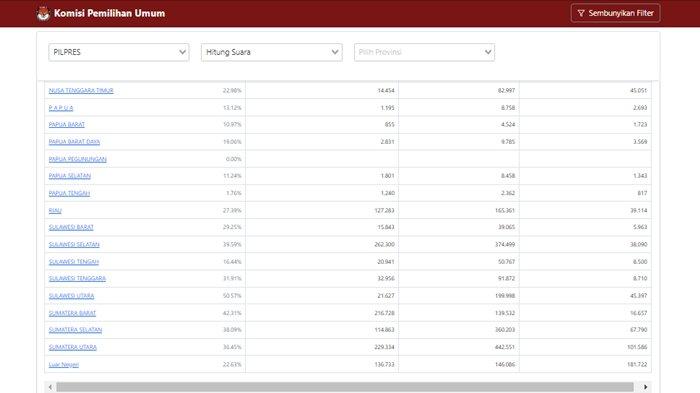The image size is (700, 393).
Task: Open the PAPUA TENGAH link
Action: click(69, 193)
